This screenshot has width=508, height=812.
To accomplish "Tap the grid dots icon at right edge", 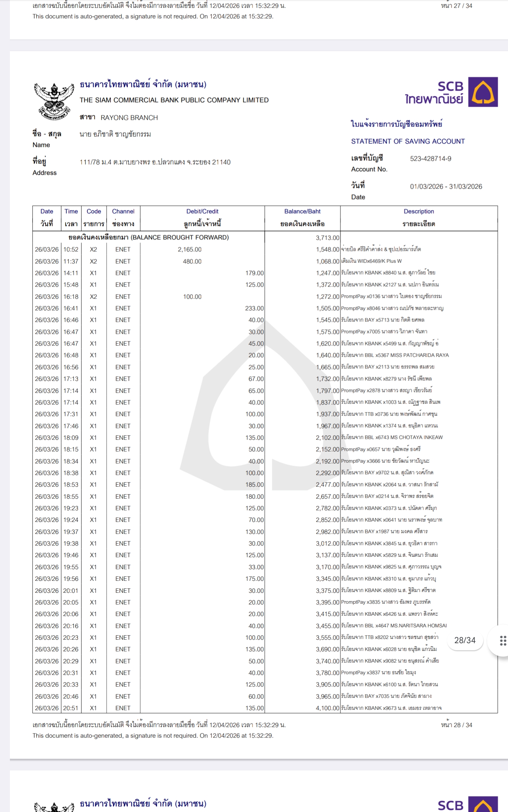I will click(503, 640).
